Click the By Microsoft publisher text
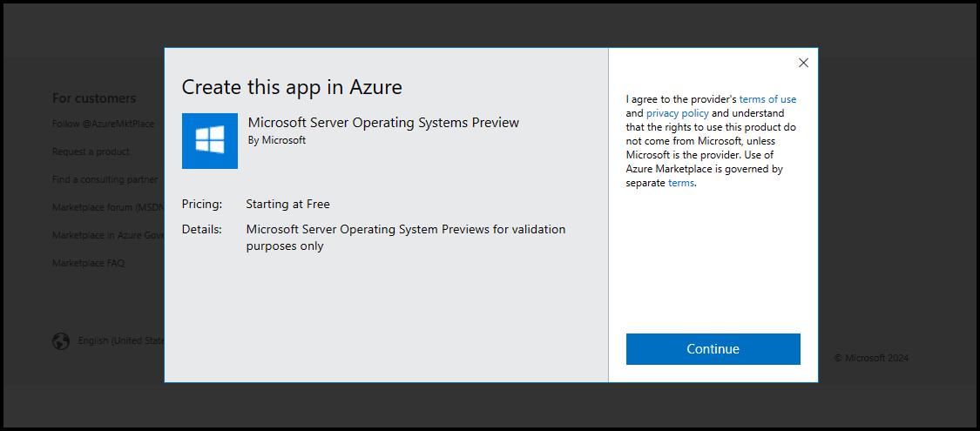Image resolution: width=980 pixels, height=431 pixels. [x=277, y=140]
